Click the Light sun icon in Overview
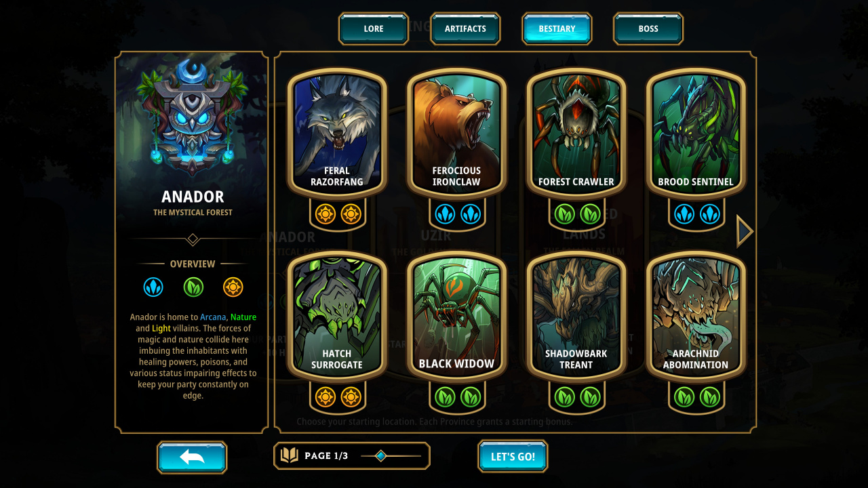The image size is (868, 488). pyautogui.click(x=233, y=287)
